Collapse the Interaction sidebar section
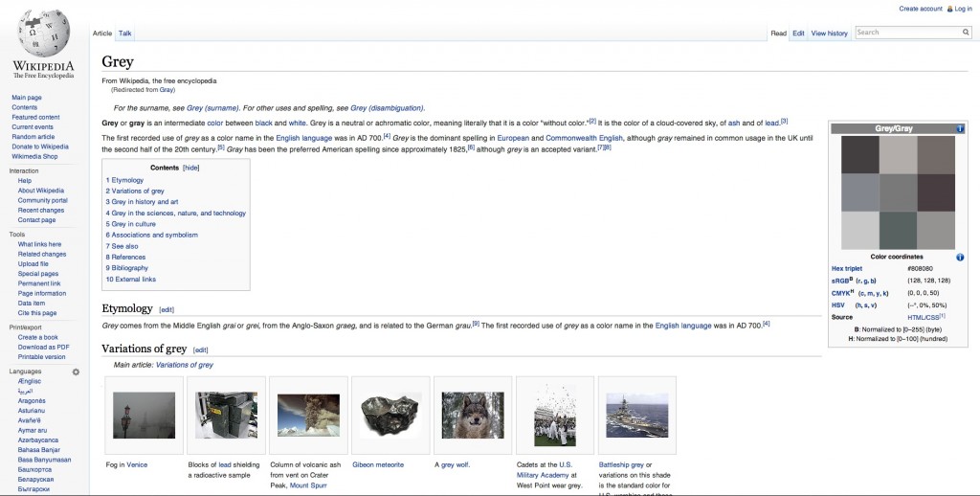 pos(23,170)
